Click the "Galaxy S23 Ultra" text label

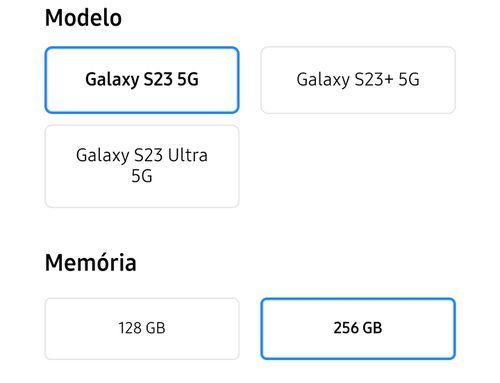142,155
